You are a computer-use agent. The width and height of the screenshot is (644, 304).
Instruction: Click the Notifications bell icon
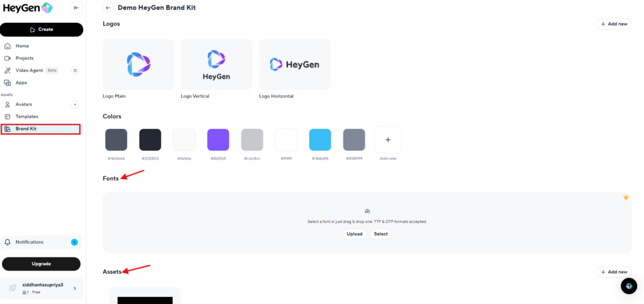tap(8, 242)
